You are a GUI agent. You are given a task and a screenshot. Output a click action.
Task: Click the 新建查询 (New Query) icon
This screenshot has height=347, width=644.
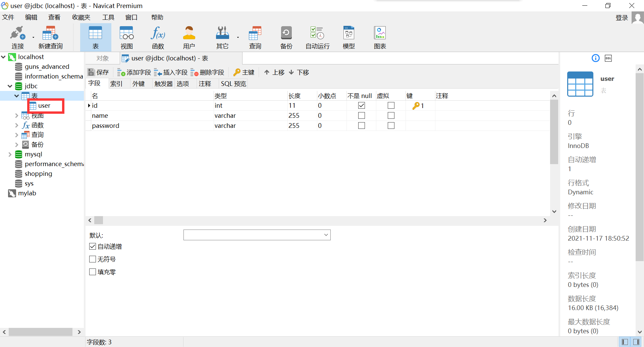50,37
